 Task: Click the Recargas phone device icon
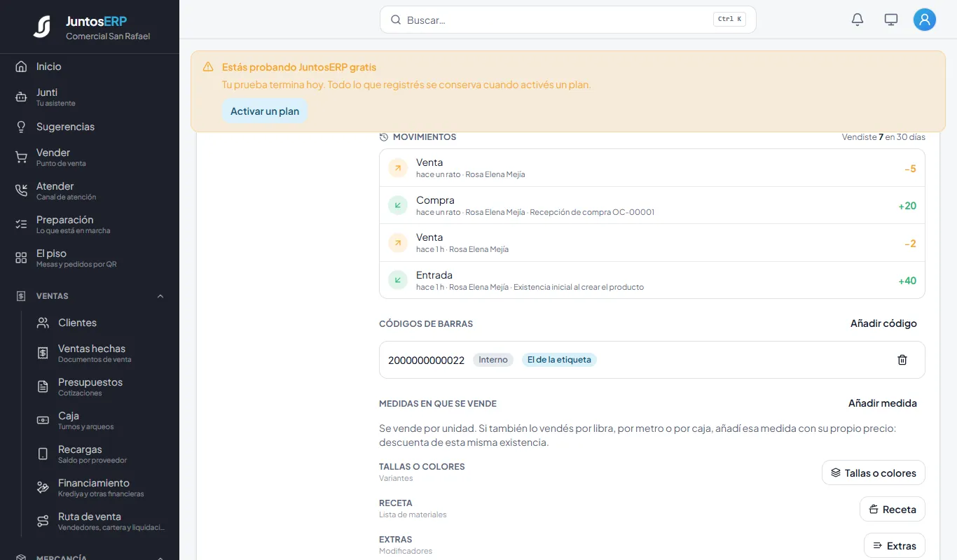pos(43,454)
